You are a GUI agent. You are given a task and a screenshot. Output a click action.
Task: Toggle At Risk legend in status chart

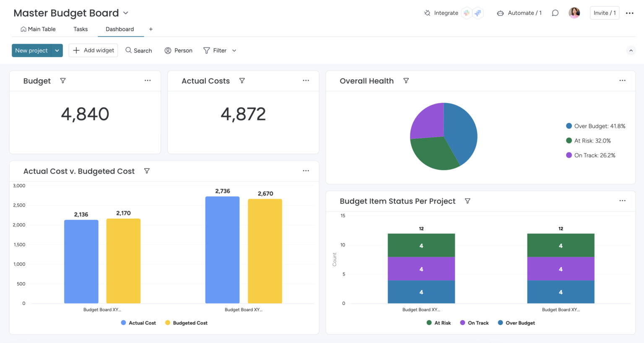tap(439, 323)
